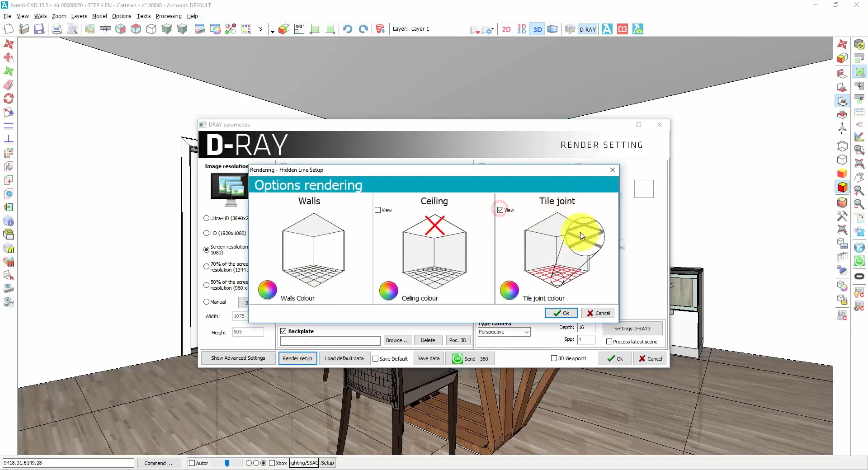Select the Manual resolution radio button
Image resolution: width=868 pixels, height=470 pixels.
click(207, 302)
